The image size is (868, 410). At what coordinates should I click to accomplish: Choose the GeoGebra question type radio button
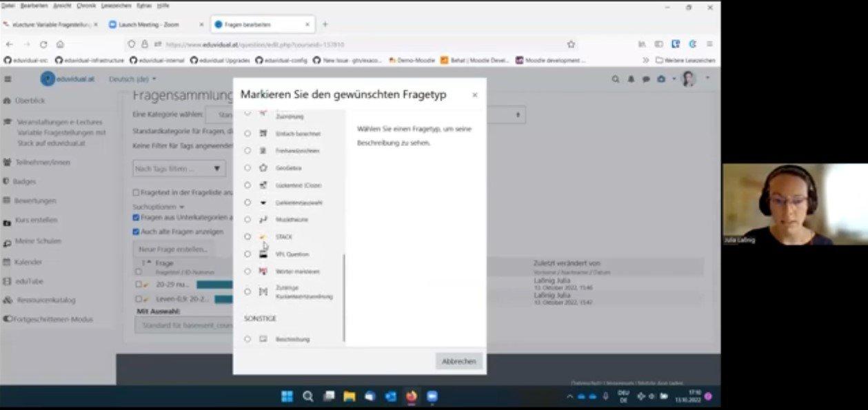[x=248, y=167]
